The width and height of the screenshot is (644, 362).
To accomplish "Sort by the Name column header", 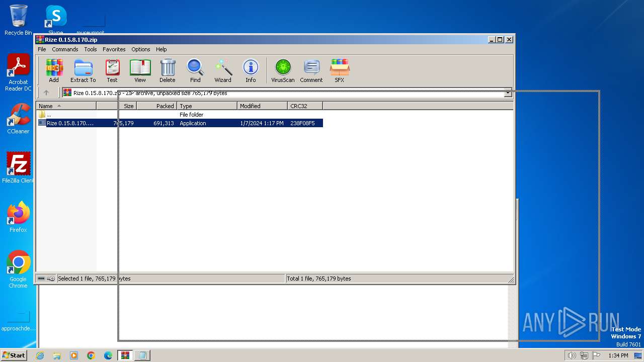I will [x=66, y=106].
